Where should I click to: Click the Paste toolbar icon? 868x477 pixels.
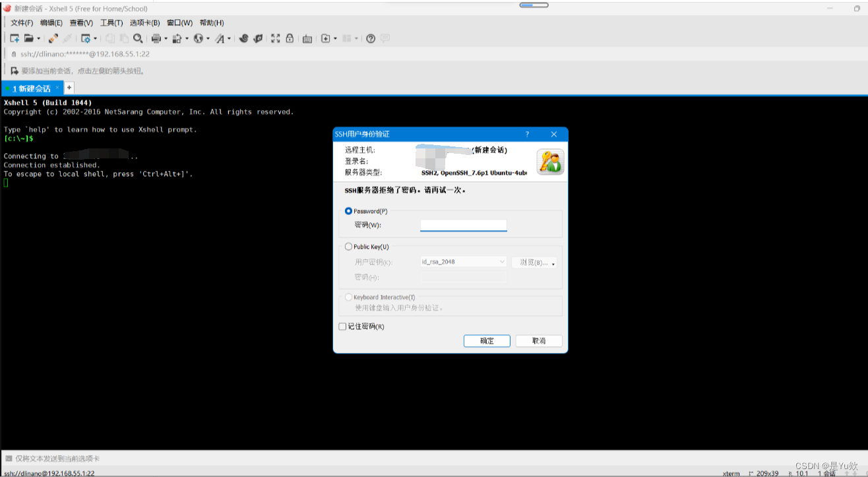coord(124,38)
